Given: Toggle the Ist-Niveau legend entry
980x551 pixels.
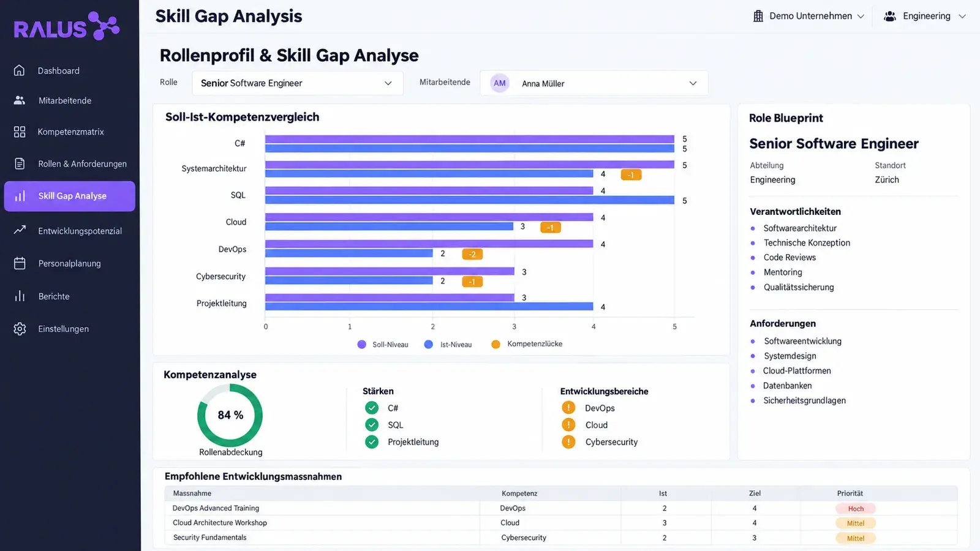Looking at the screenshot, I should [448, 345].
